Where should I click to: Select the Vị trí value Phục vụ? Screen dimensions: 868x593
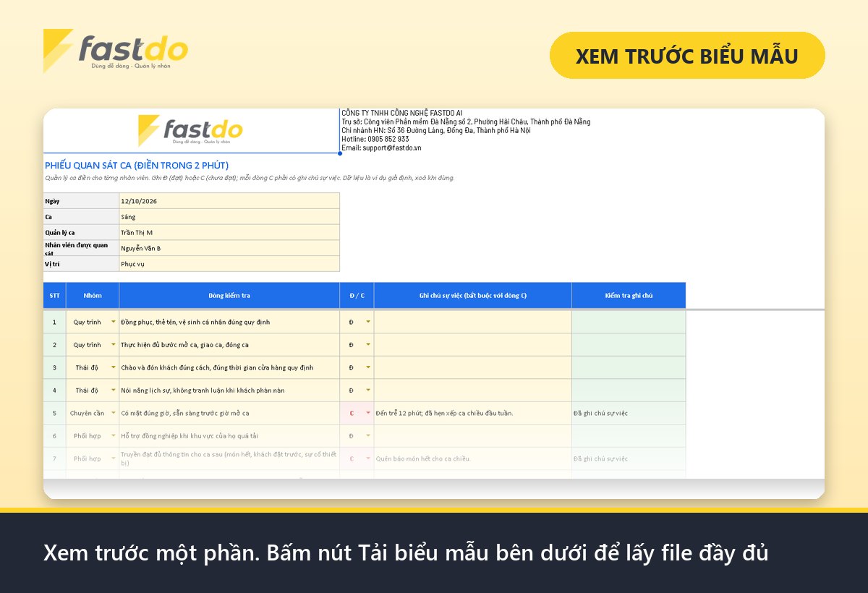[229, 265]
